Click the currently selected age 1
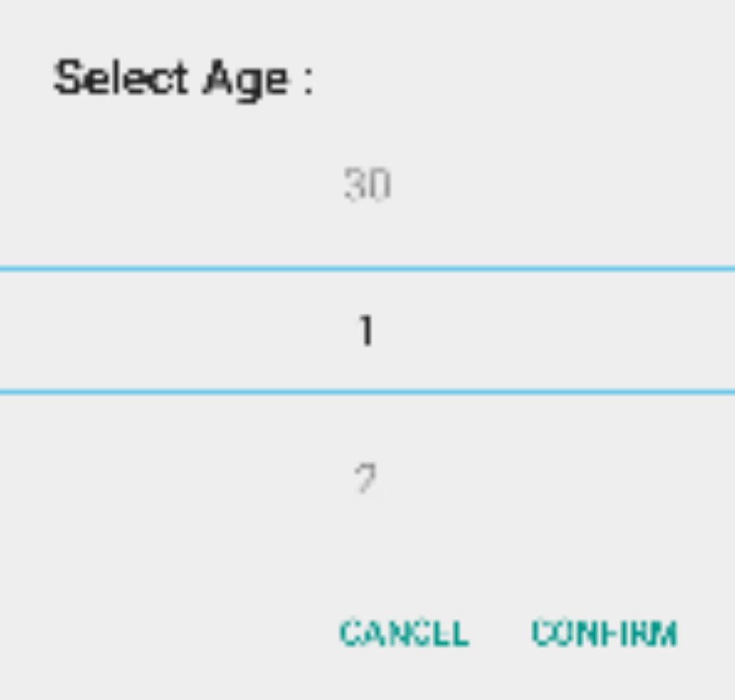The image size is (735, 700). click(367, 331)
